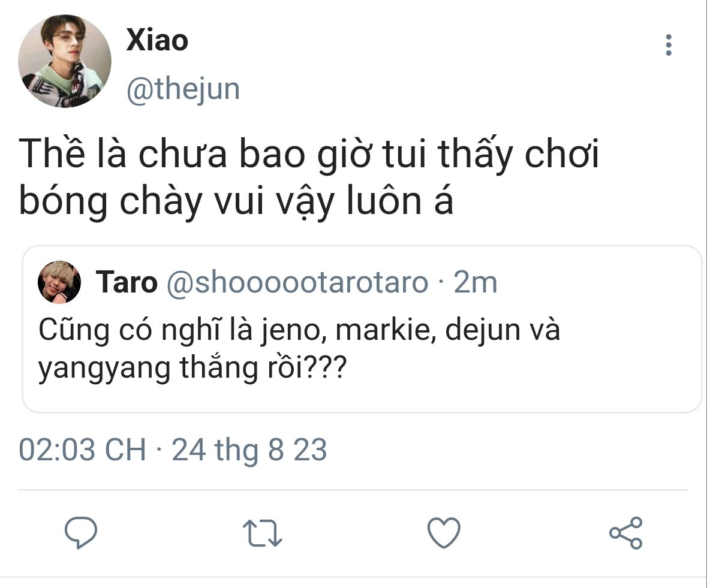Share the tweet using the share icon

tap(625, 533)
